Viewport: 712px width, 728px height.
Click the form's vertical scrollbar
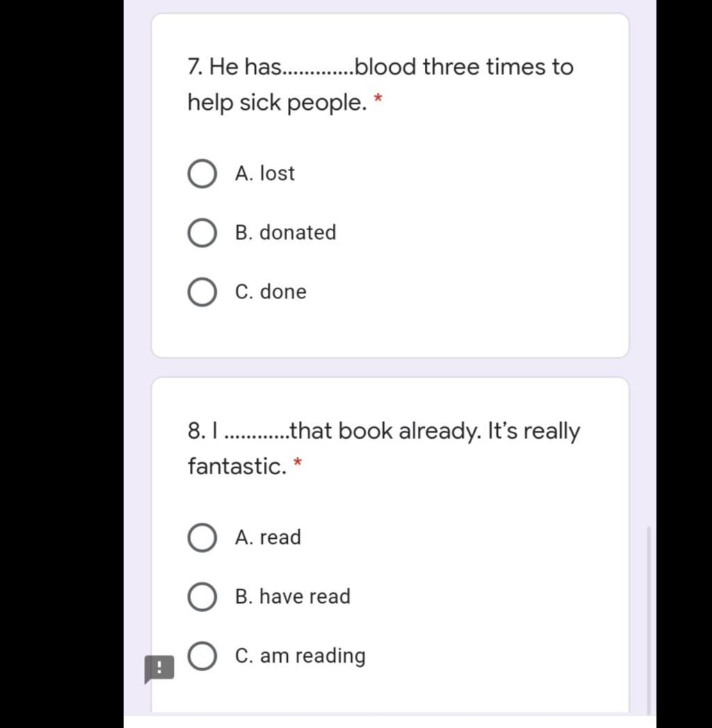pyautogui.click(x=649, y=620)
